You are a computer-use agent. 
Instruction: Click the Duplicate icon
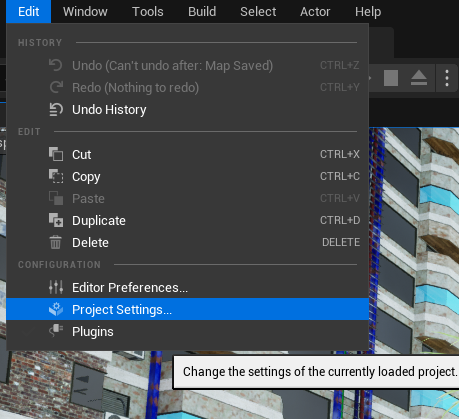(x=56, y=220)
